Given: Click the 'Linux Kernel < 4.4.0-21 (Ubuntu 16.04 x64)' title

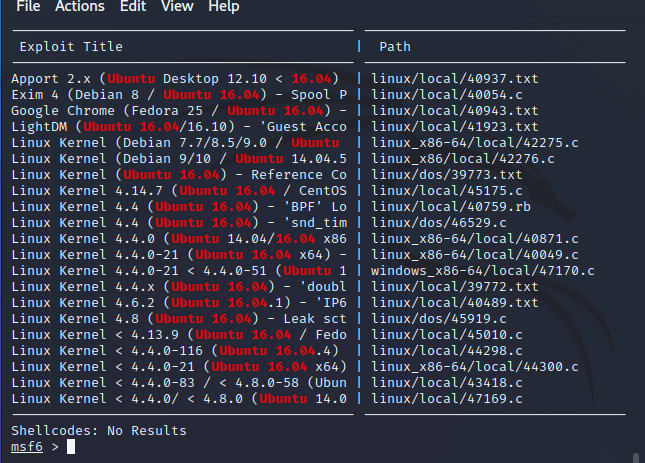Looking at the screenshot, I should [179, 367].
